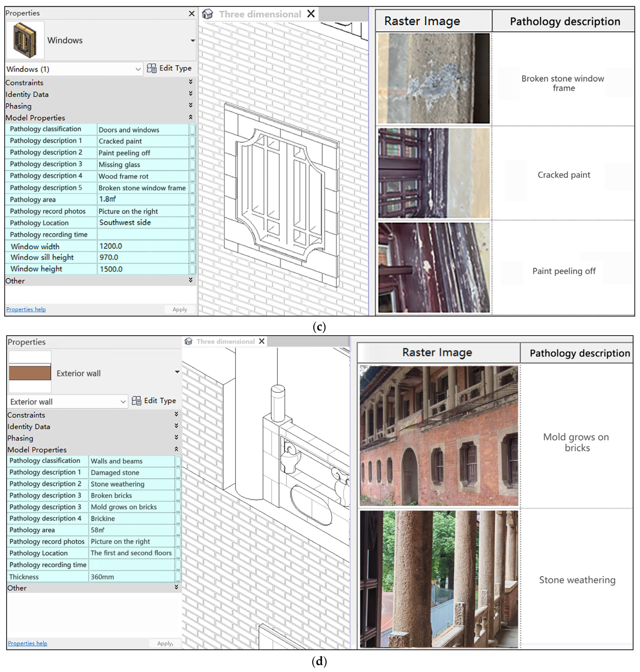640x672 pixels.
Task: Click Edit Type icon in Exterior wall properties
Action: [x=136, y=401]
